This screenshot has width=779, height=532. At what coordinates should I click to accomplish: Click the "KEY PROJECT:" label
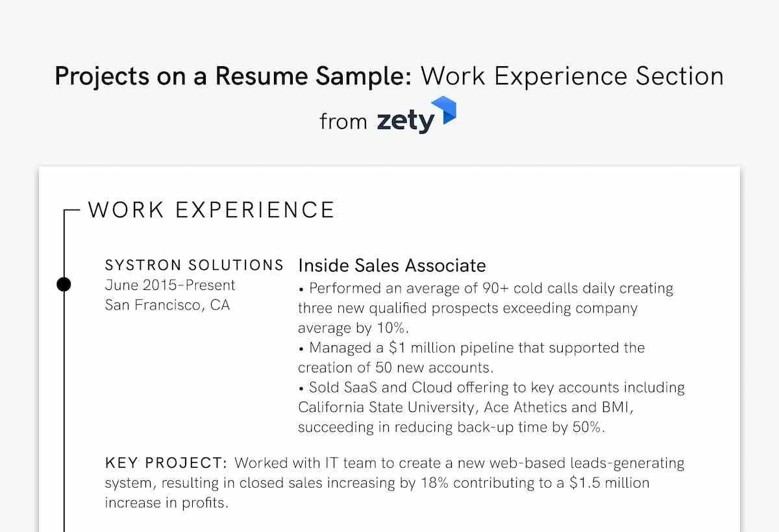(x=166, y=463)
